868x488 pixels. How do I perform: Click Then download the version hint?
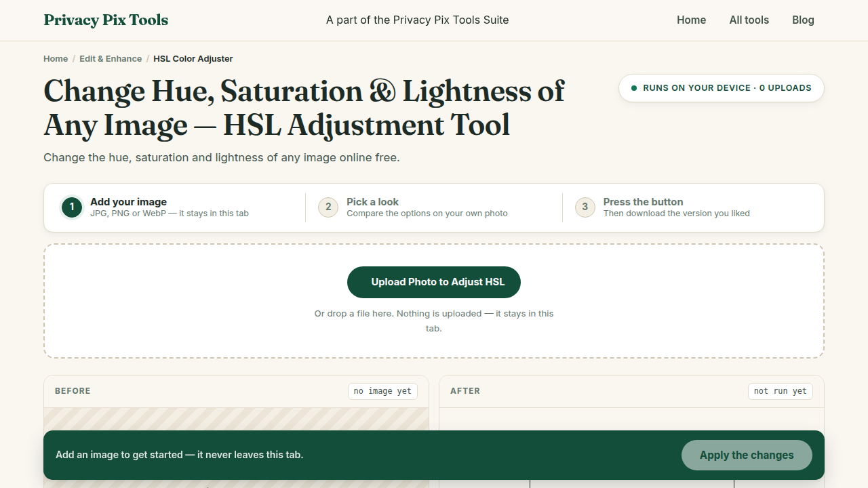pos(677,213)
